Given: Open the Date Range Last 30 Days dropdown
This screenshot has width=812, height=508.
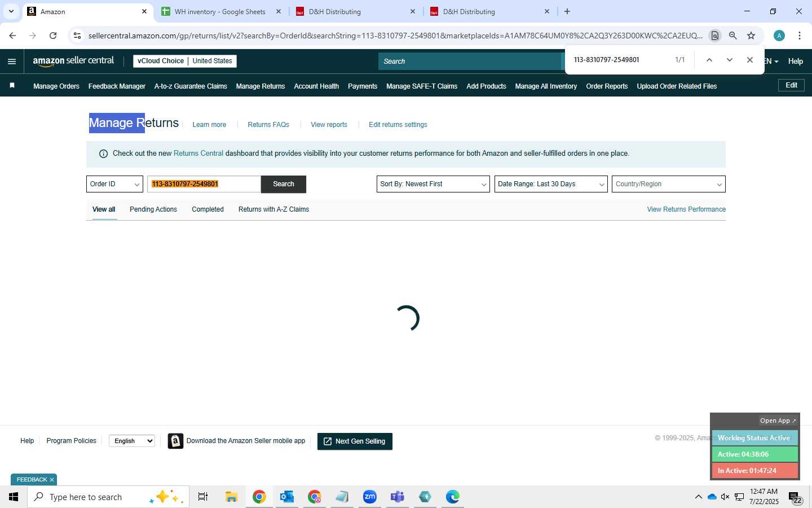Looking at the screenshot, I should point(551,184).
